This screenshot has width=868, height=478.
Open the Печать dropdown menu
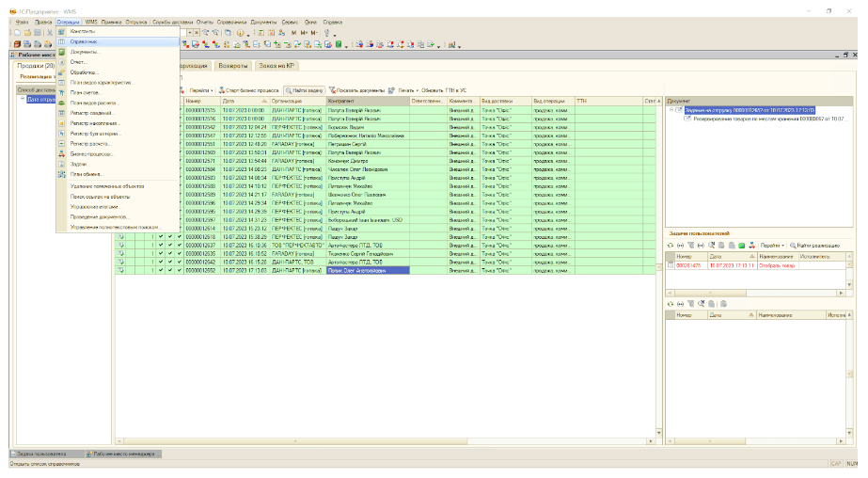[407, 90]
